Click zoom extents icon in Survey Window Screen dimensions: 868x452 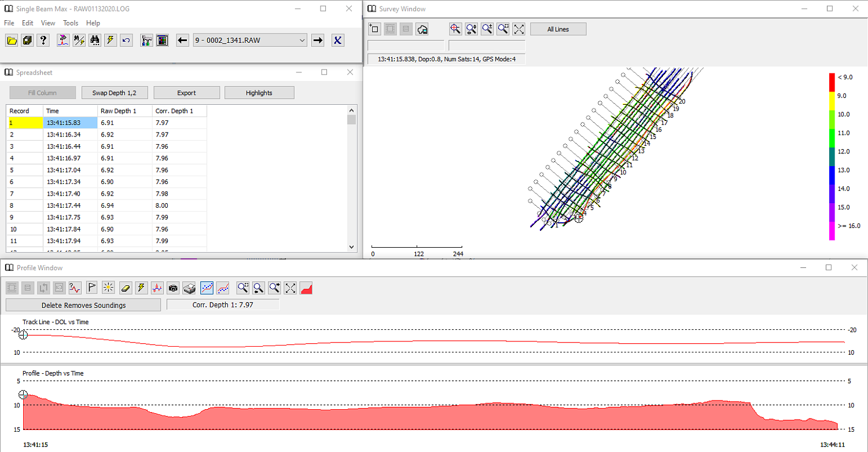click(519, 29)
